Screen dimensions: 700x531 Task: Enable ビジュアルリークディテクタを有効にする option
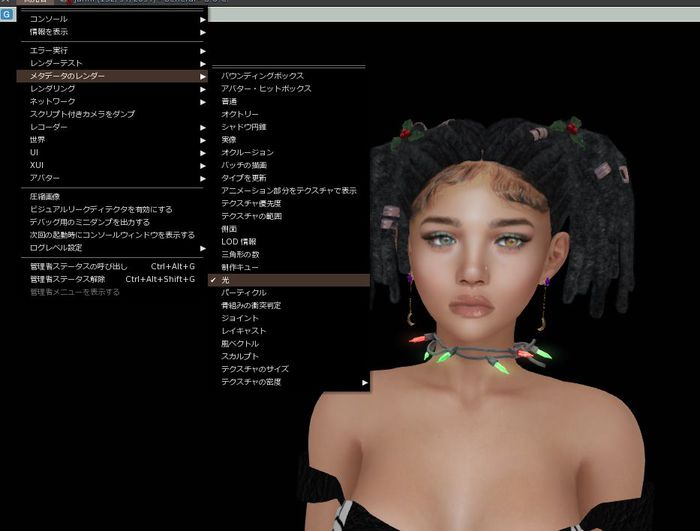pyautogui.click(x=112, y=209)
